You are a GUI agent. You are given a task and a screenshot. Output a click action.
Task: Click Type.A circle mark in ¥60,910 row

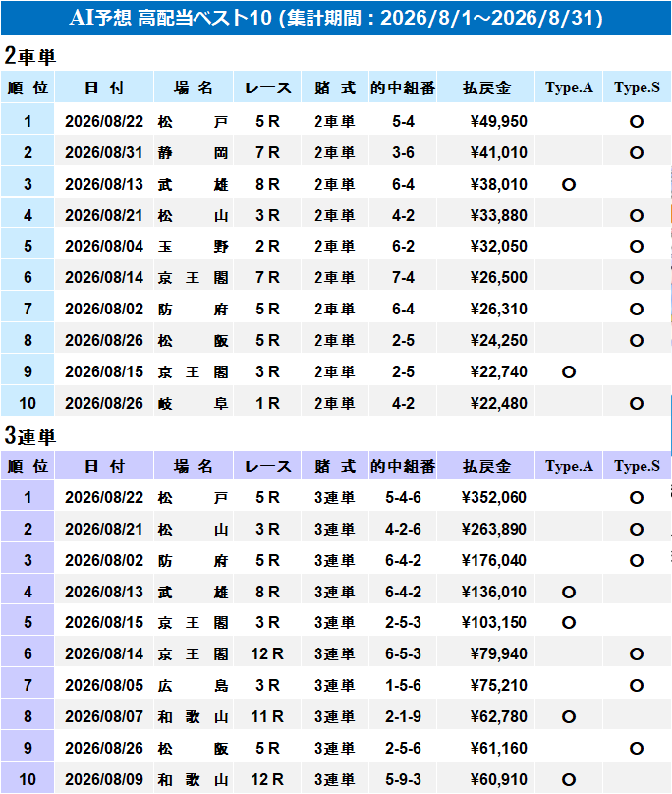pos(569,780)
